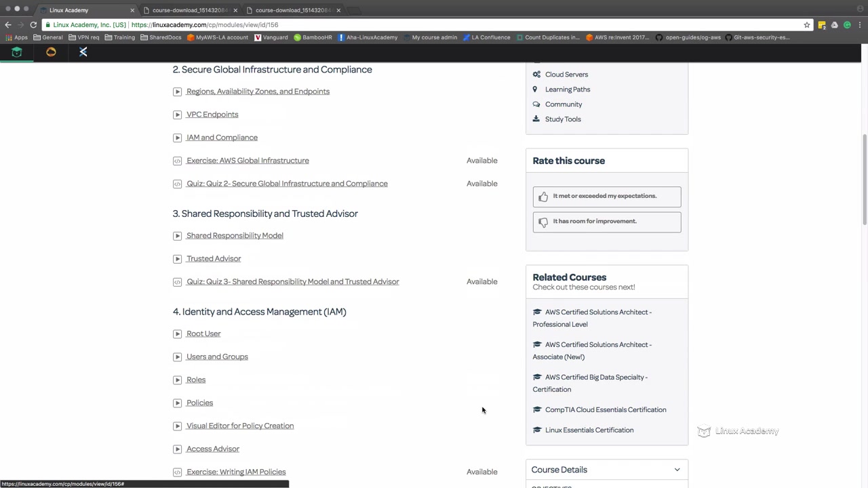This screenshot has height=488, width=868.
Task: Click the page vertical scrollbar
Action: coord(864,180)
